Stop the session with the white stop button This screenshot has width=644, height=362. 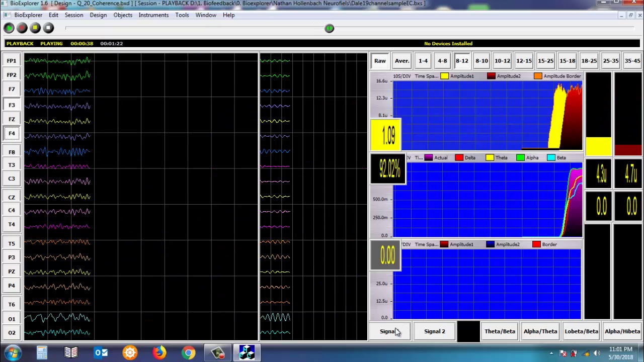click(x=48, y=28)
